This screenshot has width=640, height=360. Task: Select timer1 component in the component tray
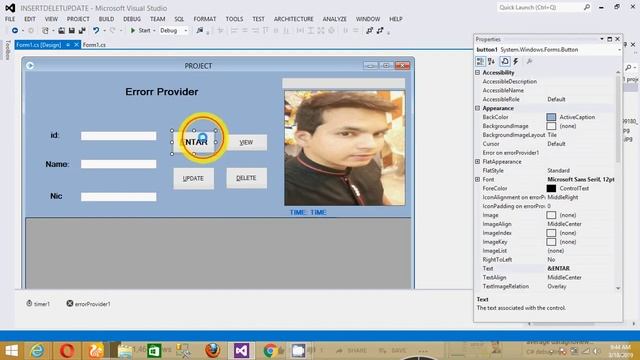pyautogui.click(x=38, y=304)
